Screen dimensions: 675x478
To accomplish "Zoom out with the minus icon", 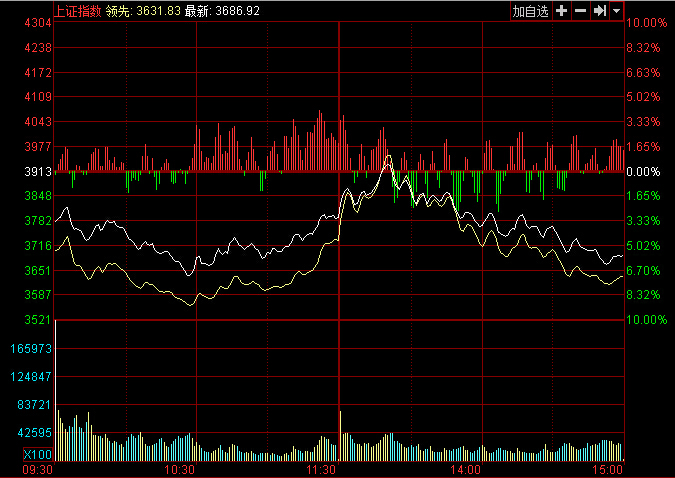I will click(581, 11).
